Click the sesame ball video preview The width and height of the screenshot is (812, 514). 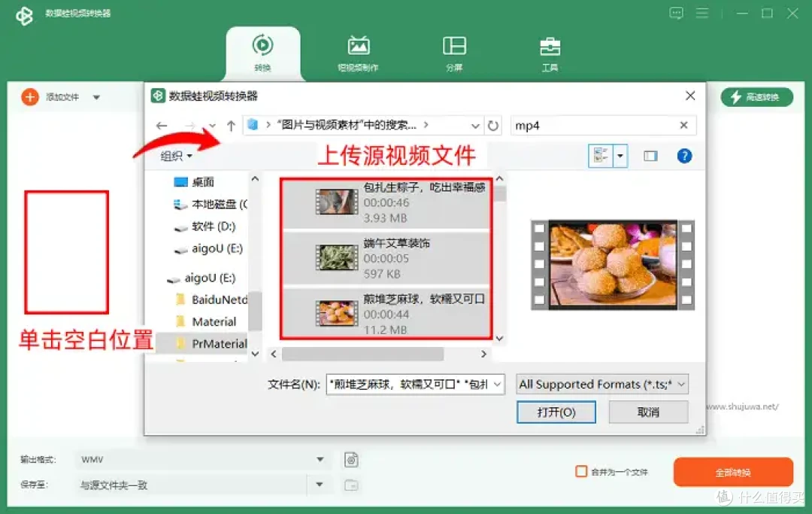point(613,265)
